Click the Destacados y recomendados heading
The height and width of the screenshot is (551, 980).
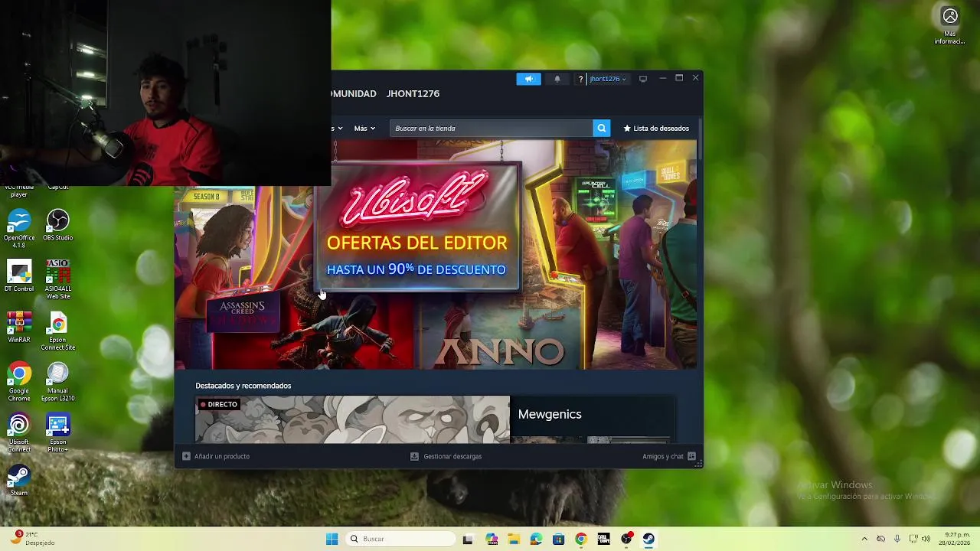tap(243, 386)
